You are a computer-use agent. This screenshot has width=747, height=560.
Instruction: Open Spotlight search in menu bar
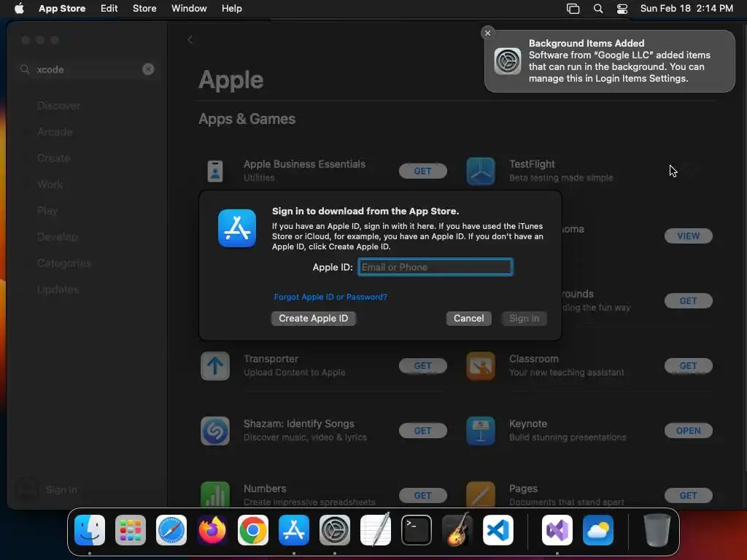(x=598, y=9)
